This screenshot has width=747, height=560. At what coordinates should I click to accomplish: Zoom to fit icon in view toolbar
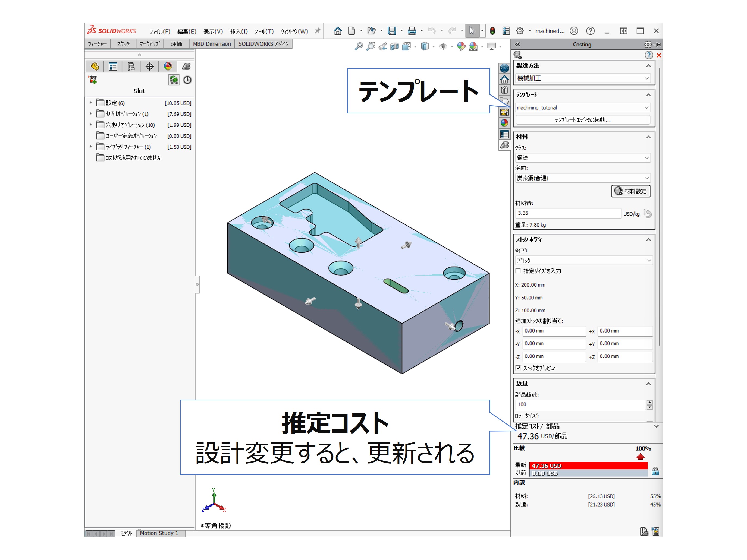pyautogui.click(x=359, y=46)
